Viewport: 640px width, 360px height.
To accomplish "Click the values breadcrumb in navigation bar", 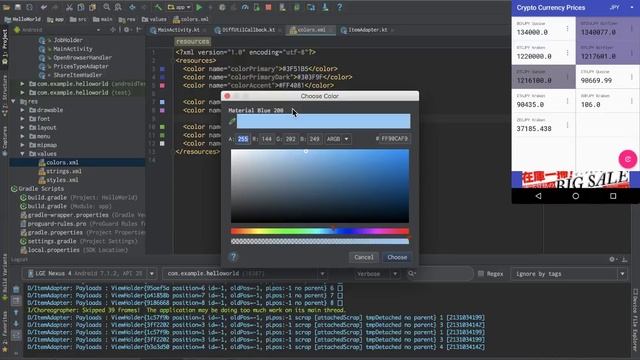I will pos(154,19).
